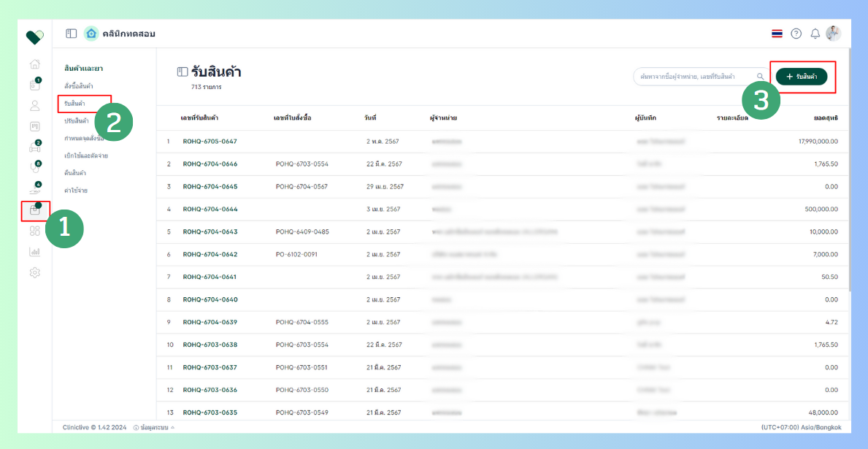Click the notification bell icon

[815, 34]
